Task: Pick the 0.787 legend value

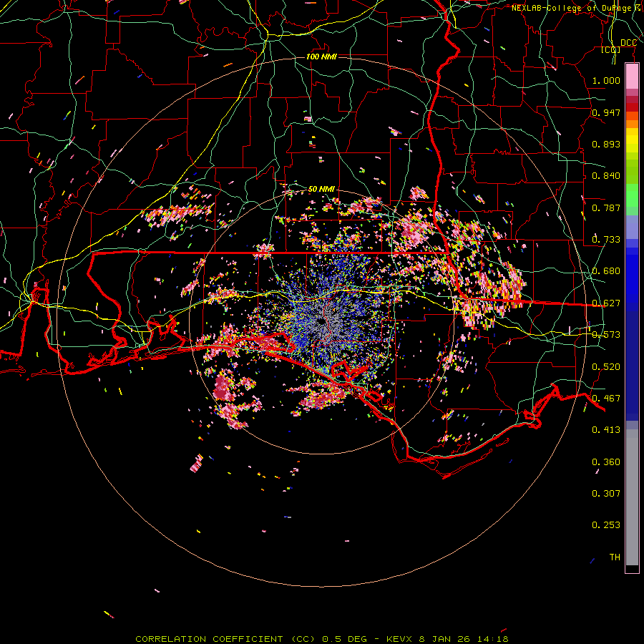Action: pyautogui.click(x=606, y=208)
